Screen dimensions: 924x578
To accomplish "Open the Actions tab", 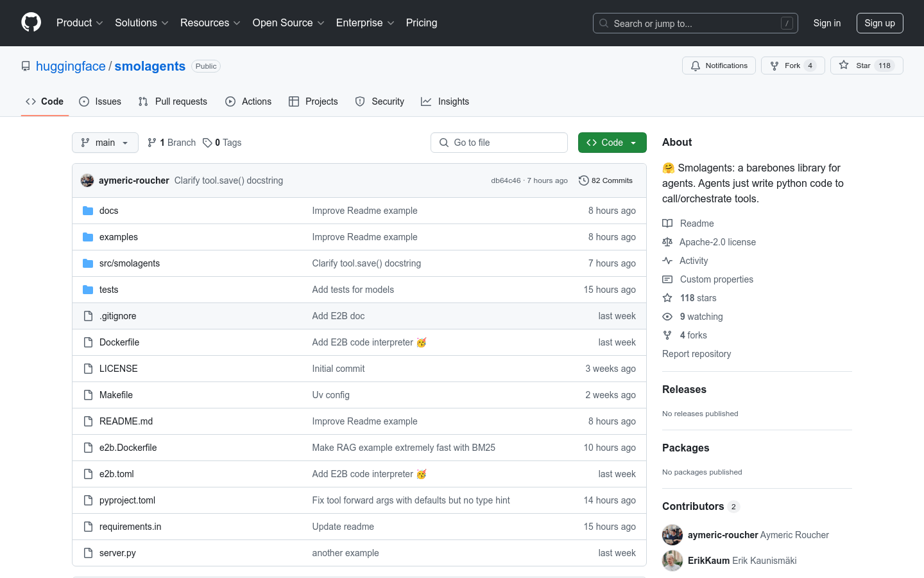I will click(x=248, y=101).
